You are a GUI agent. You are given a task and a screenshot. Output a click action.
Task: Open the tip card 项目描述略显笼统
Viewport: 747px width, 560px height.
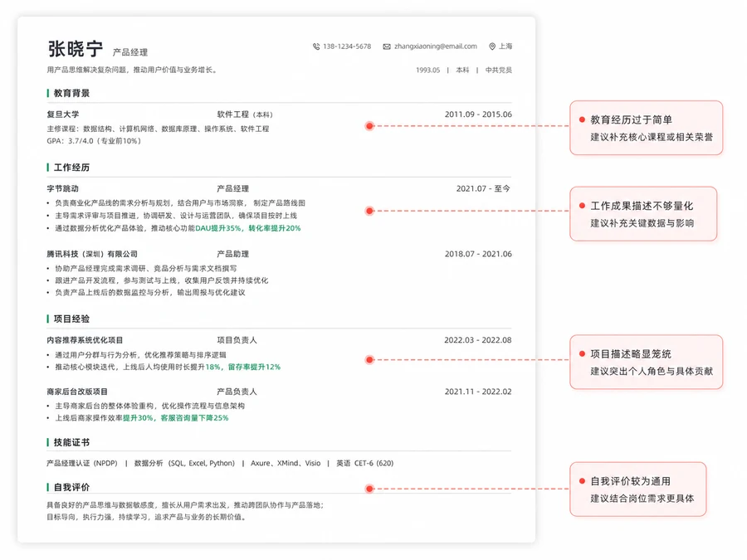646,362
